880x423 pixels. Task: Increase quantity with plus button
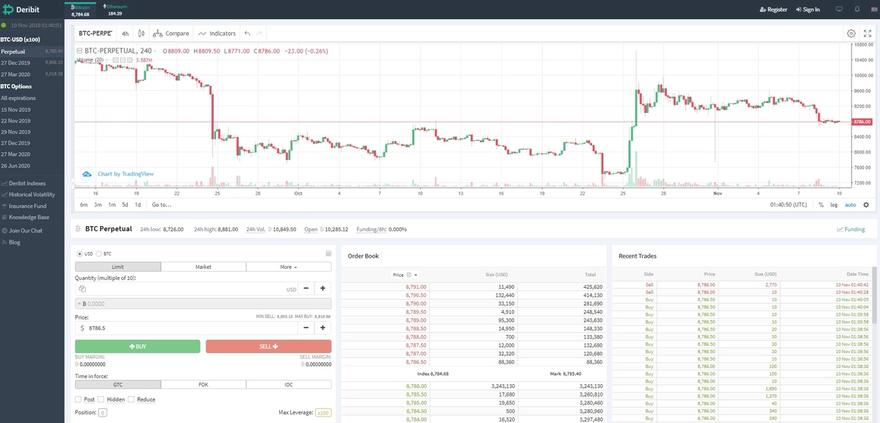click(x=323, y=288)
